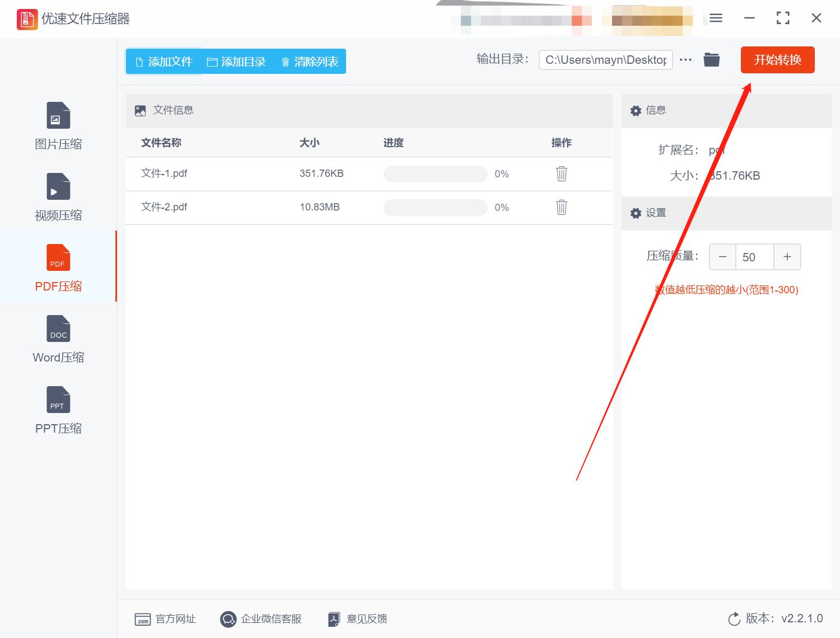840x638 pixels.
Task: Open the output directory options via the ellipsis
Action: [685, 59]
